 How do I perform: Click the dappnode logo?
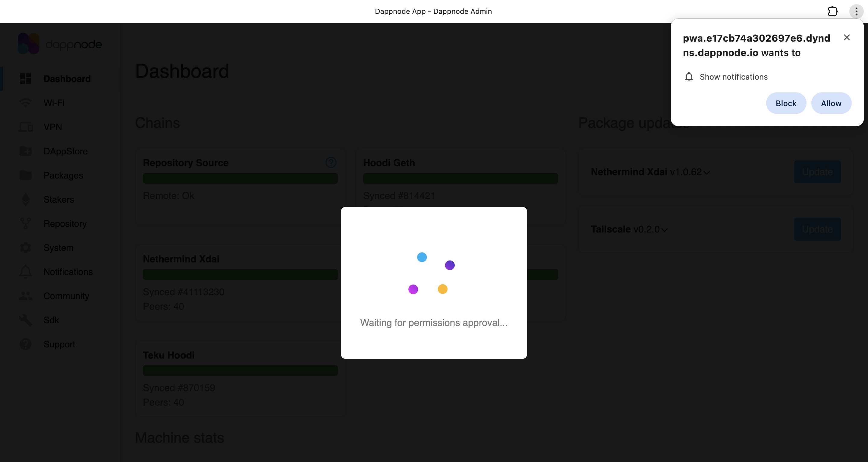click(60, 43)
